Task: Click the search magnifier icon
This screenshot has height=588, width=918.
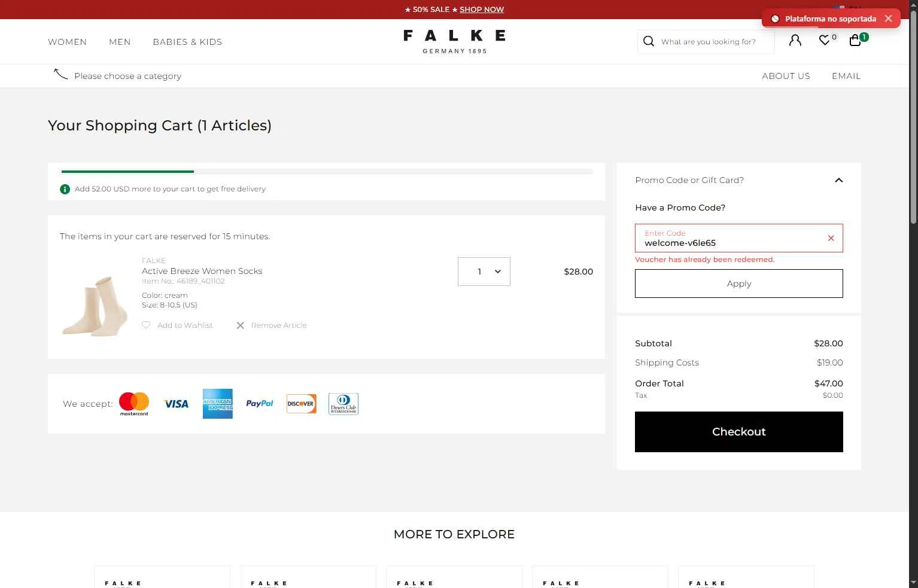Action: [x=649, y=41]
